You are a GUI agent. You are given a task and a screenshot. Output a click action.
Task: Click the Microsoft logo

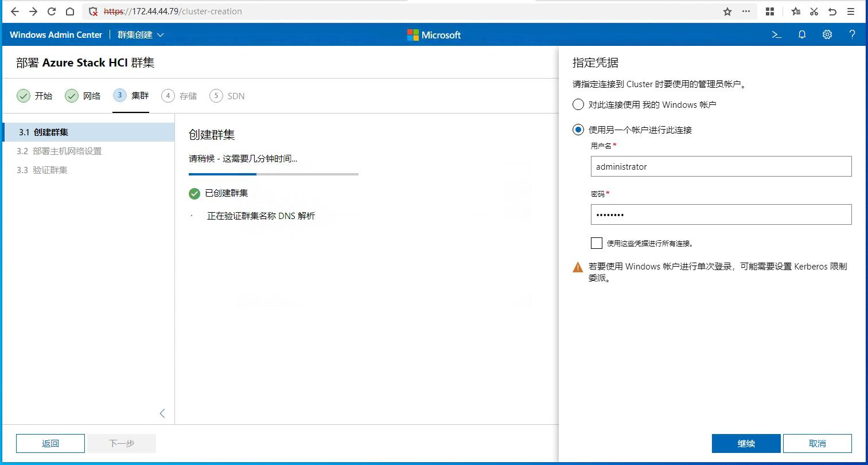434,35
